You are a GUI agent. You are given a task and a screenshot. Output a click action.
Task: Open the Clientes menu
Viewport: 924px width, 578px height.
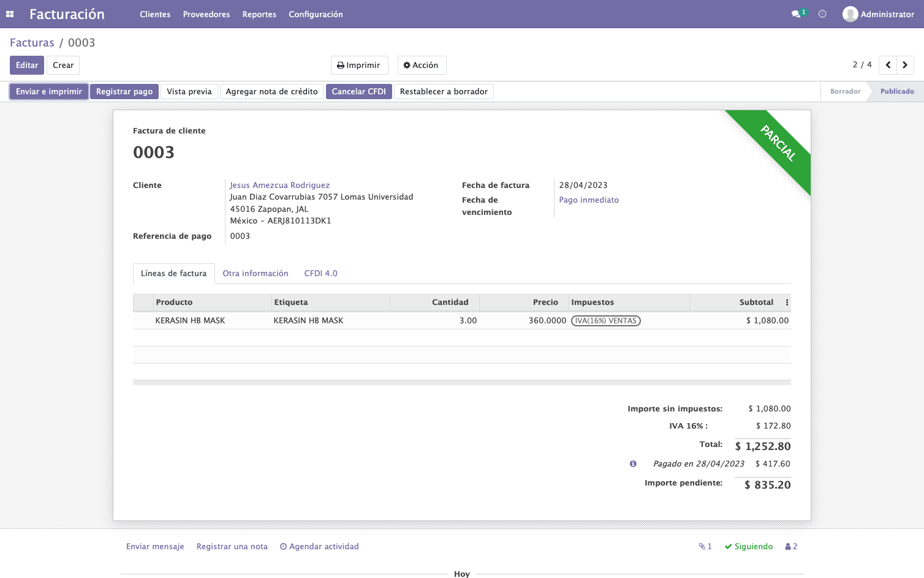click(x=155, y=14)
